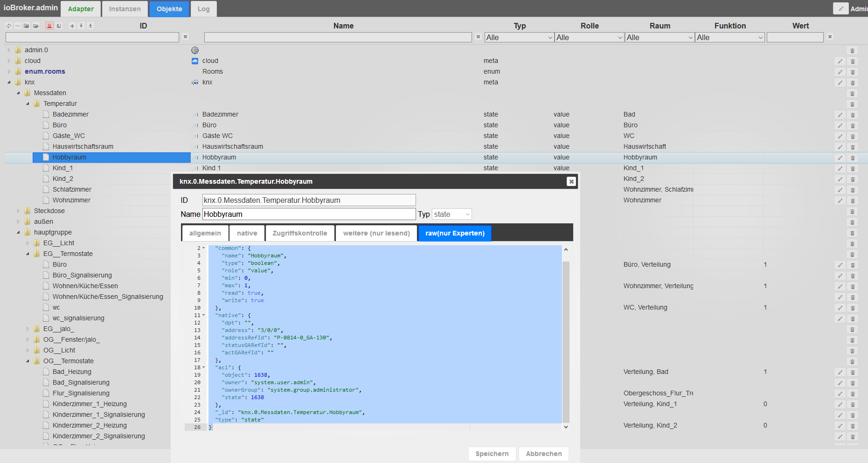Viewport: 868px width, 463px height.
Task: Open the Log tab
Action: [x=204, y=9]
